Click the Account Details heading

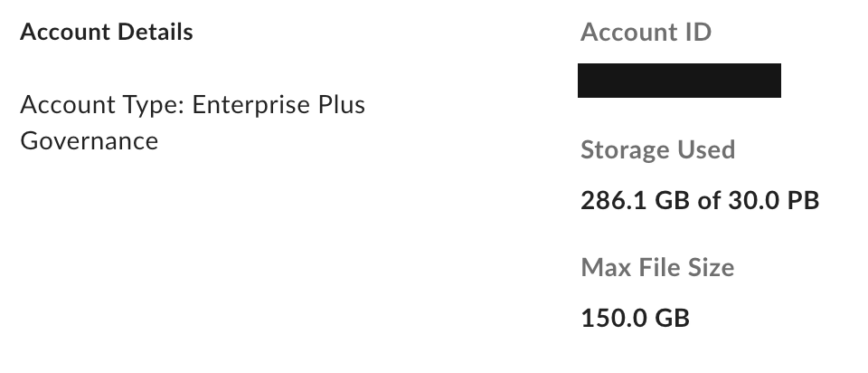coord(106,33)
